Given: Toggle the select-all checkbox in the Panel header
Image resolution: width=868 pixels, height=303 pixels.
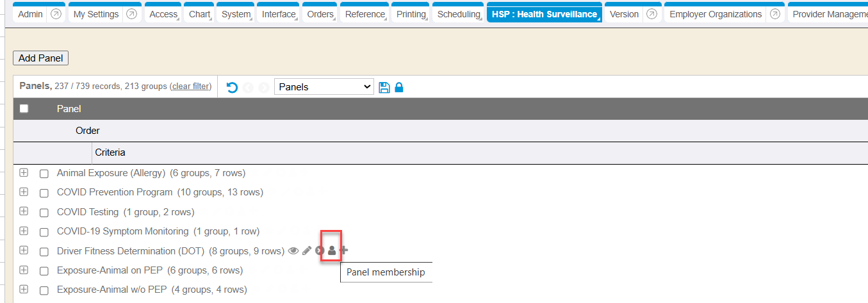Looking at the screenshot, I should tap(24, 109).
